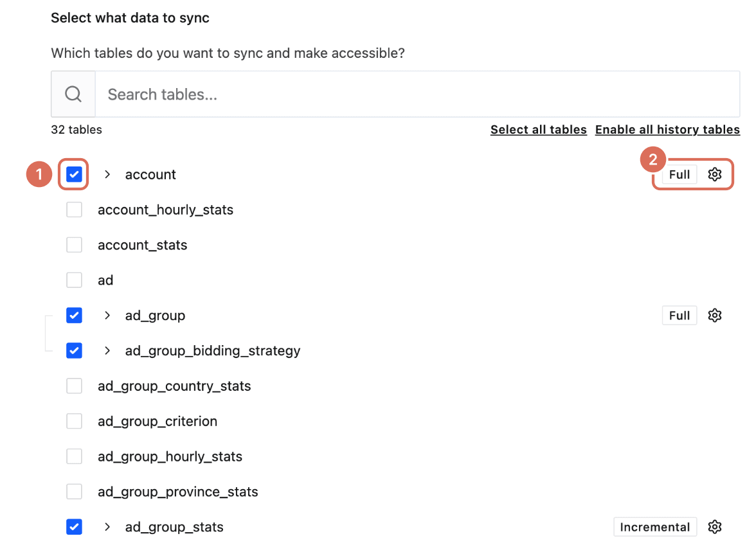
Task: Select the account table name
Action: tap(150, 174)
